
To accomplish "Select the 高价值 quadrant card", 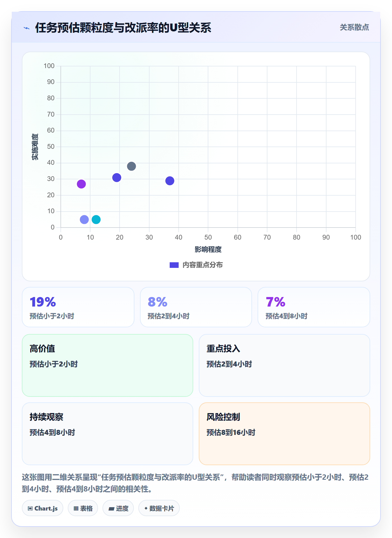I will pos(108,365).
